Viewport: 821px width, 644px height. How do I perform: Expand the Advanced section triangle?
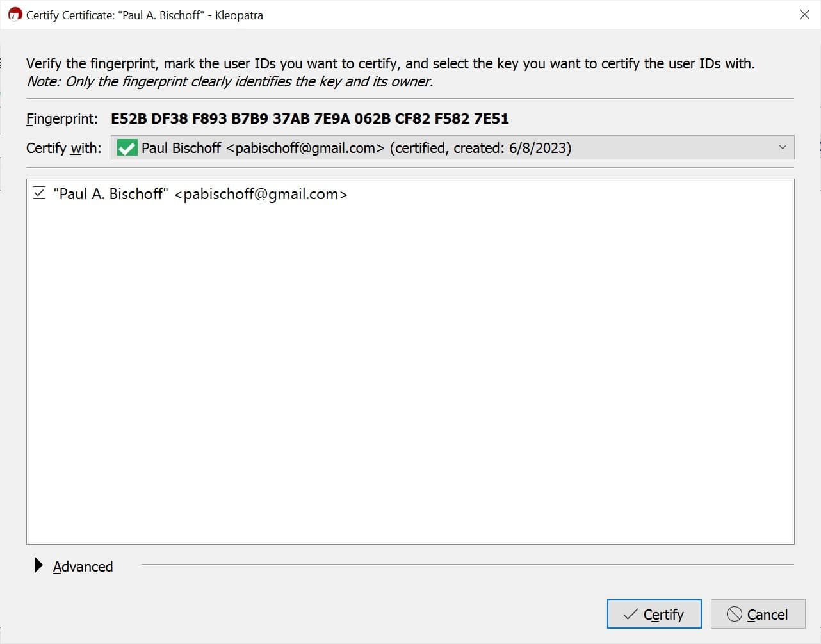coord(38,565)
